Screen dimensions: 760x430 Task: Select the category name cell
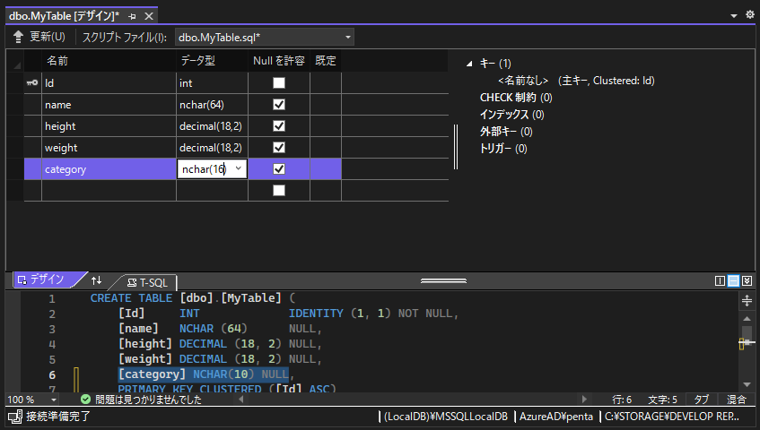pos(109,169)
